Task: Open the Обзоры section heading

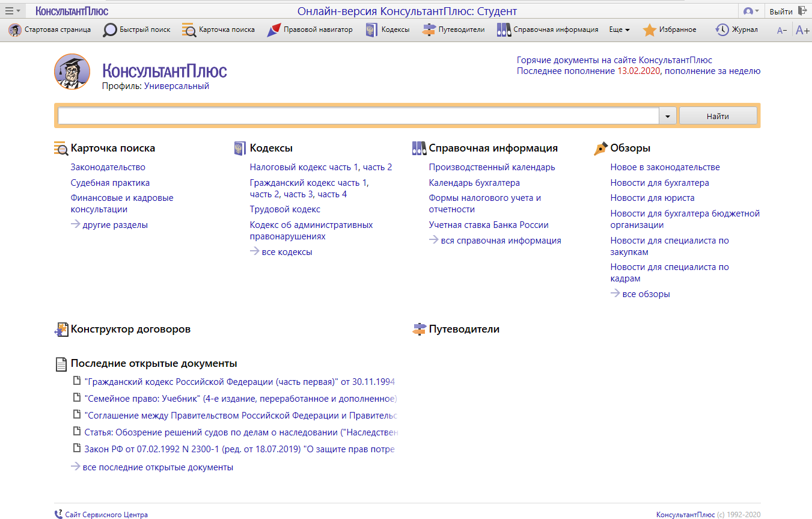Action: point(630,149)
